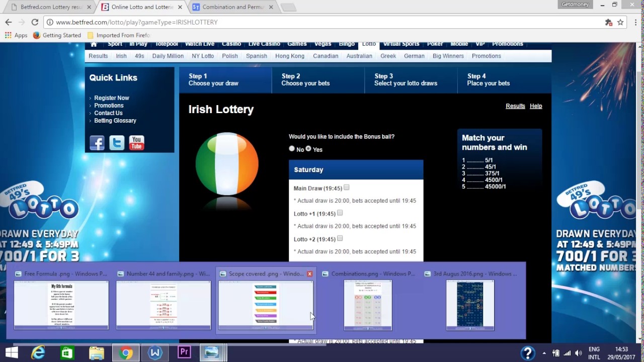Select No for Bonus ball
This screenshot has width=644, height=362.
point(292,148)
